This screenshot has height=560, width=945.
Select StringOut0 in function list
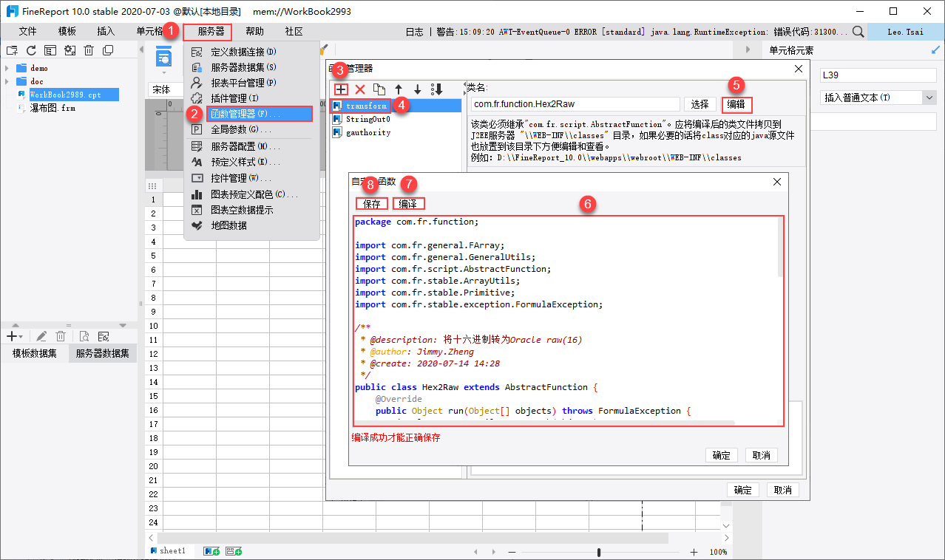click(367, 119)
